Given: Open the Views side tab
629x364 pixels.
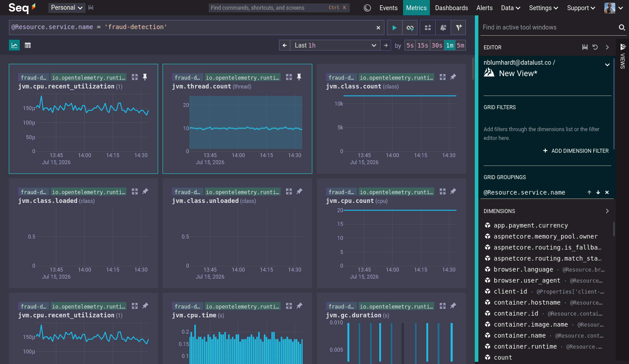Looking at the screenshot, I should 623,56.
